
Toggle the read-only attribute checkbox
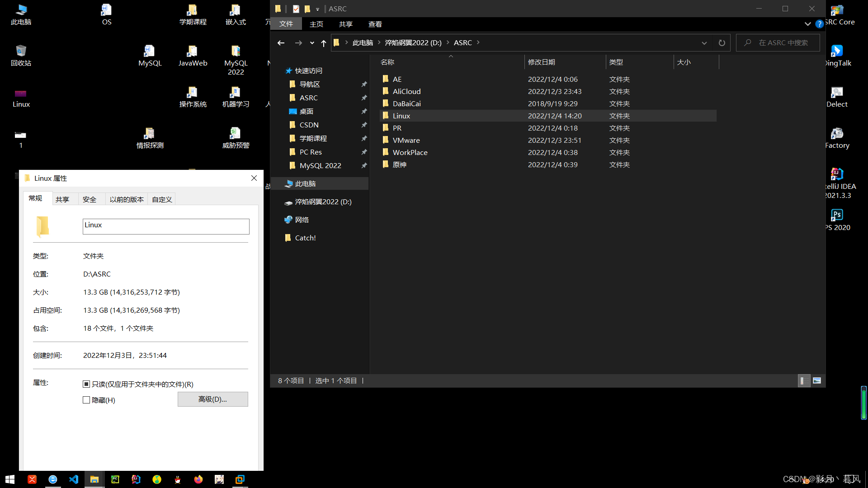[86, 384]
